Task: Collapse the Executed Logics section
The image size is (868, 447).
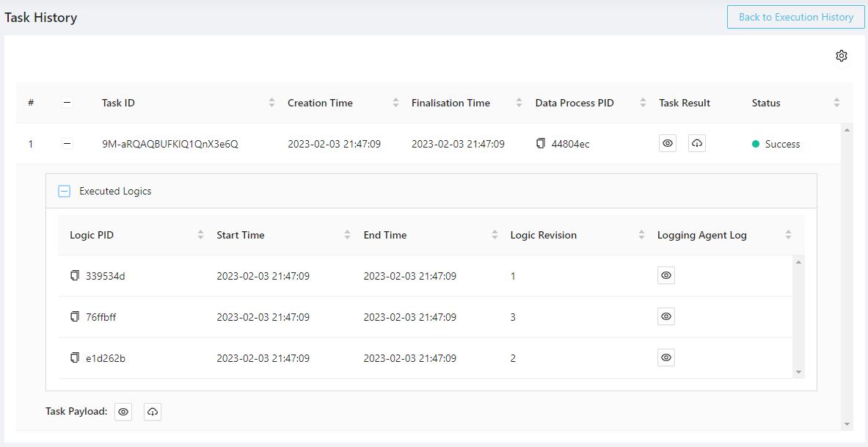Action: [65, 191]
